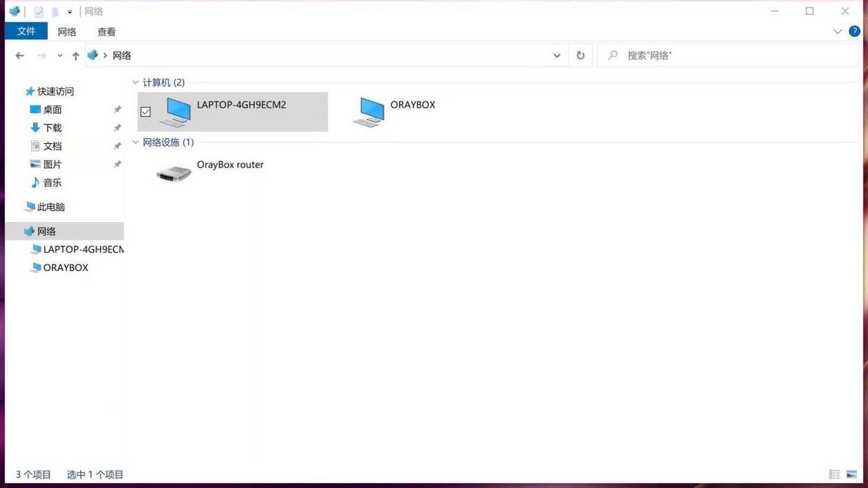Image resolution: width=868 pixels, height=488 pixels.
Task: Collapse the 计算机 (2) group
Action: click(135, 82)
